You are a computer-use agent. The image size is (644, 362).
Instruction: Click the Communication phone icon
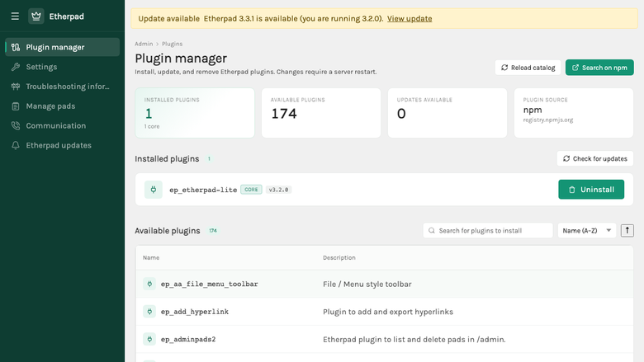[x=16, y=126]
